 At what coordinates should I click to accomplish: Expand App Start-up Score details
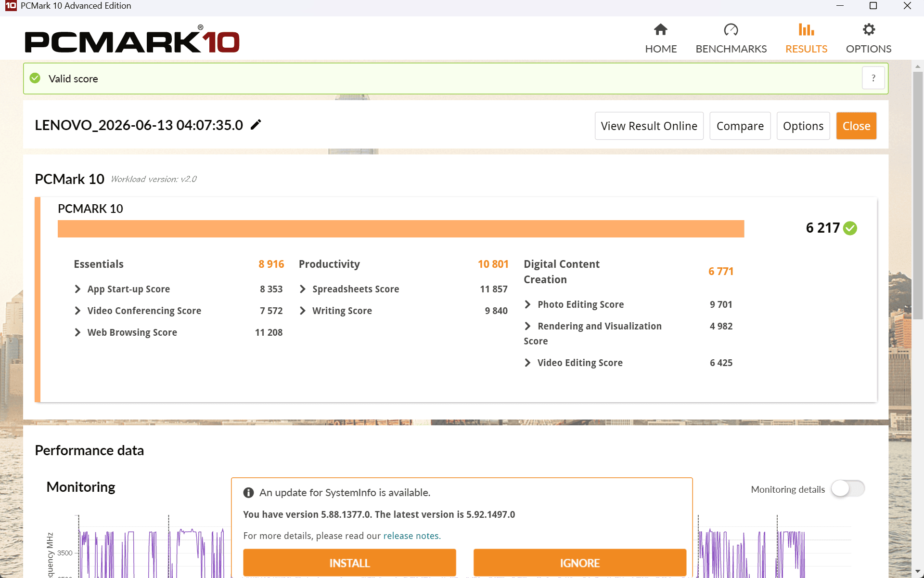point(77,289)
